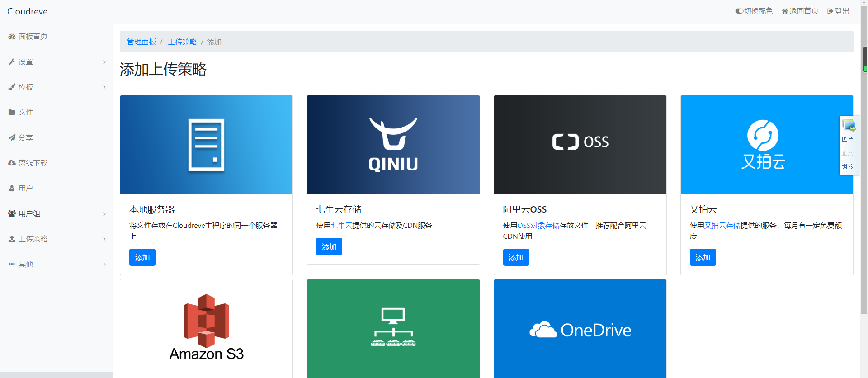The width and height of the screenshot is (868, 378).
Task: Click the dashboard icon beside 面板首页
Action: [x=12, y=37]
